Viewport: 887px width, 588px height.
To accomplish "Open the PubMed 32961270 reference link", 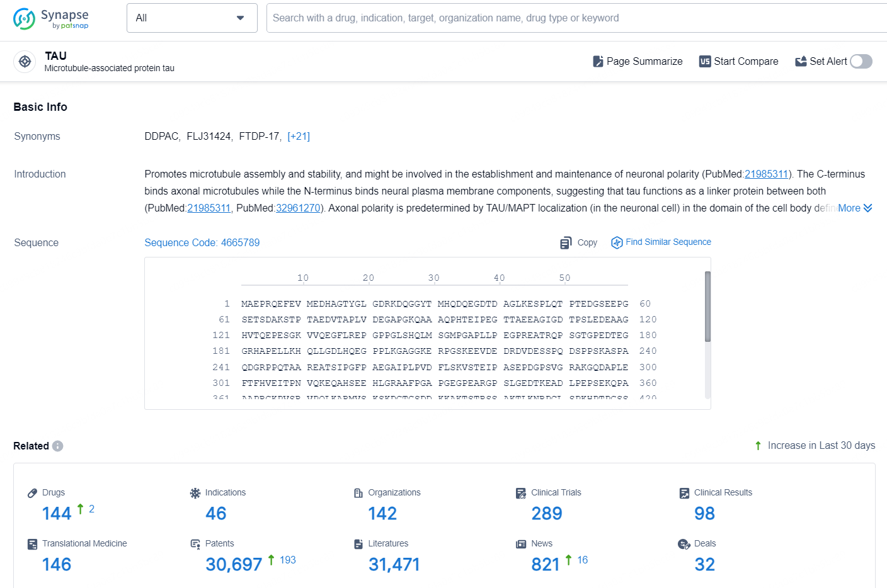I will coord(298,208).
